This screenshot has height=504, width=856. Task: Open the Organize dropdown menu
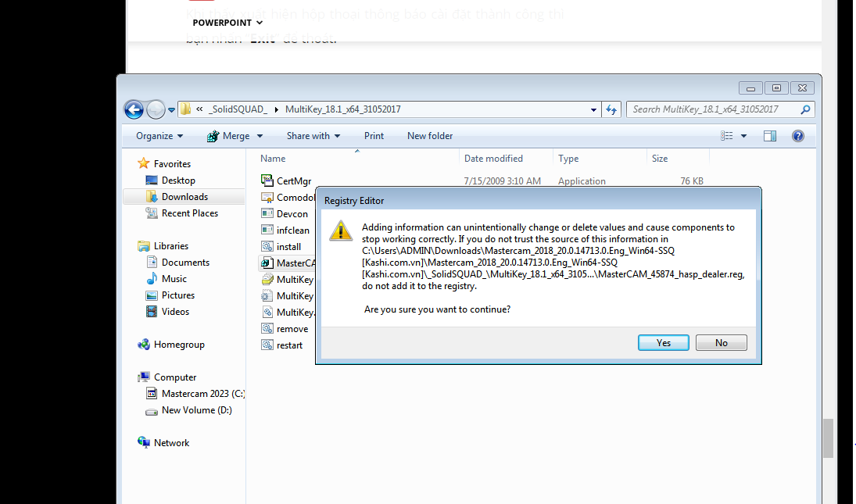pos(159,136)
